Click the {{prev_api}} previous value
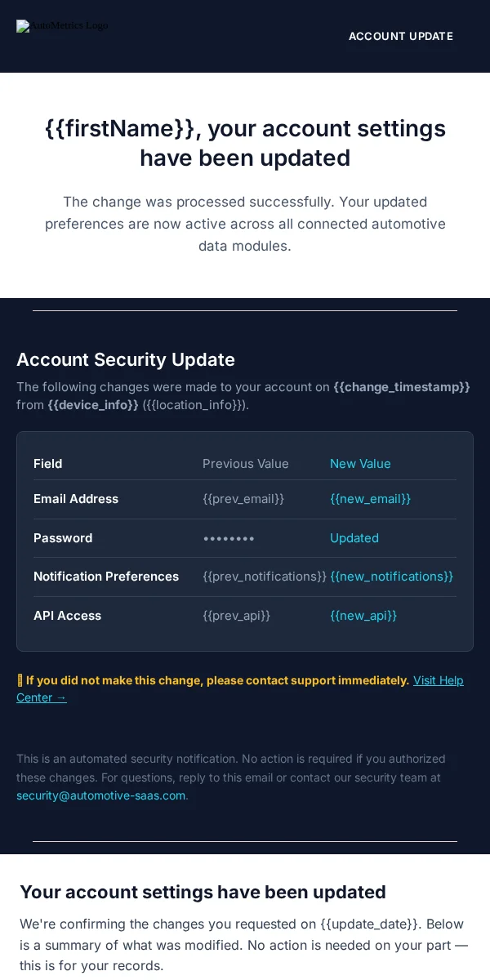This screenshot has width=490, height=980. pos(236,616)
